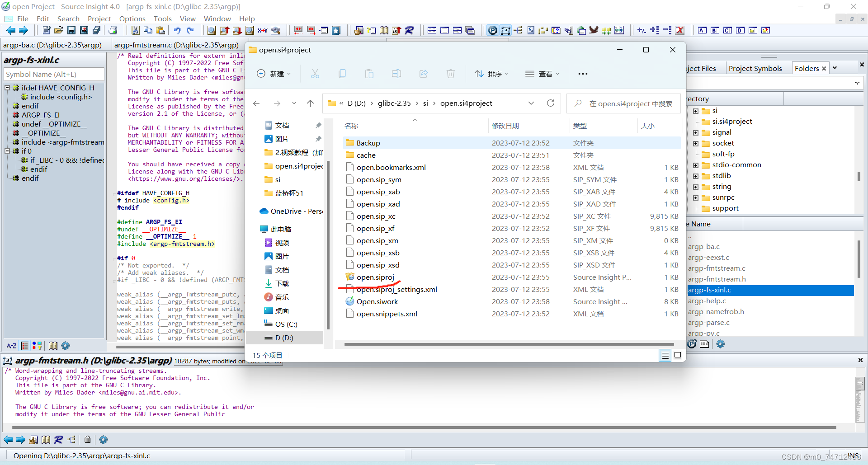
Task: Click the red X icon in the outlining toolbar
Action: point(679,30)
